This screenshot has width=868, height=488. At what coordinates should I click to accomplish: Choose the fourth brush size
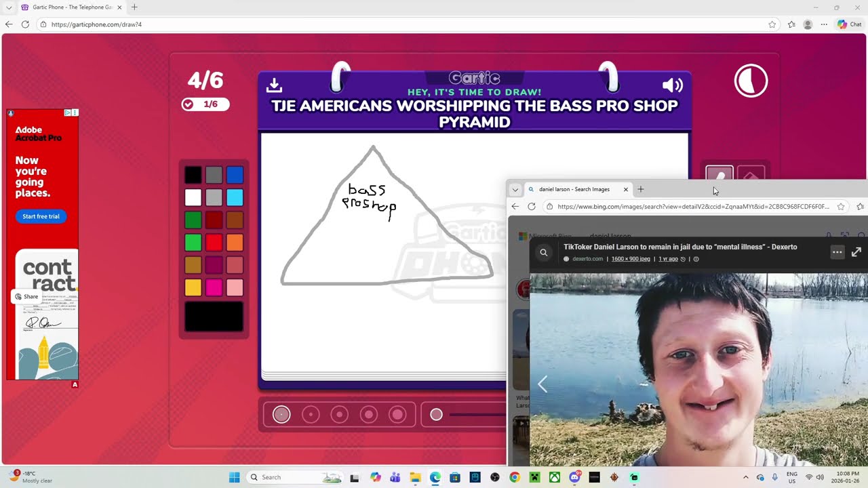click(x=368, y=414)
